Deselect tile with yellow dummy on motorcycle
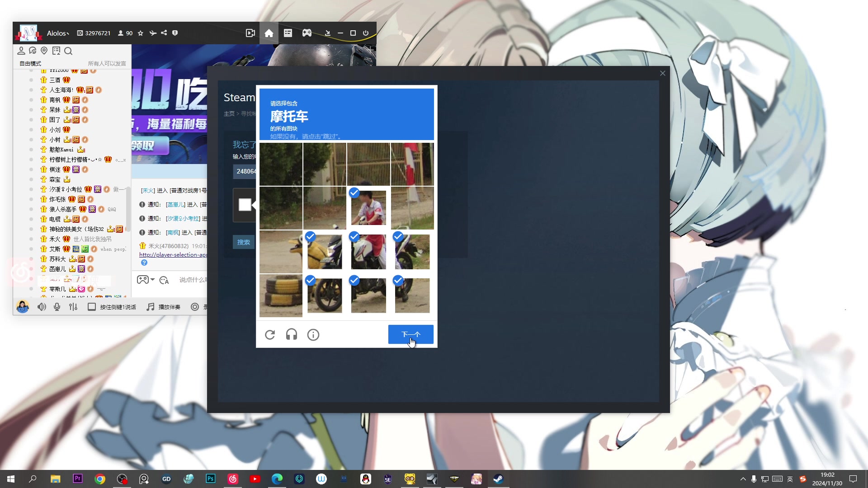The height and width of the screenshot is (488, 868). coord(325,252)
